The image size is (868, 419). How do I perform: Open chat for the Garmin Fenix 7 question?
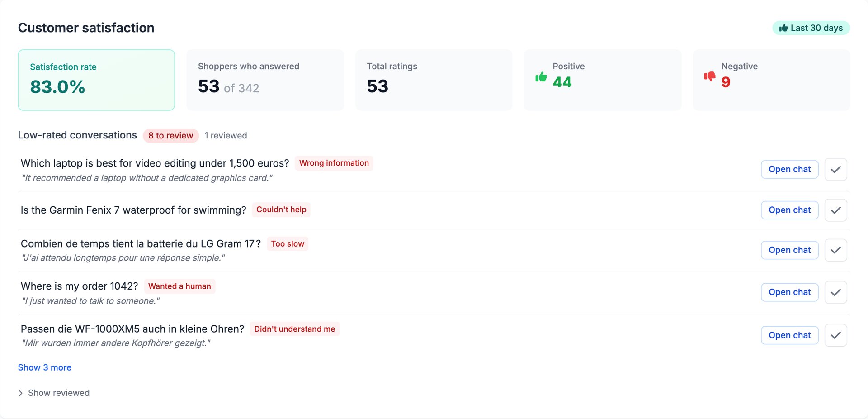789,210
